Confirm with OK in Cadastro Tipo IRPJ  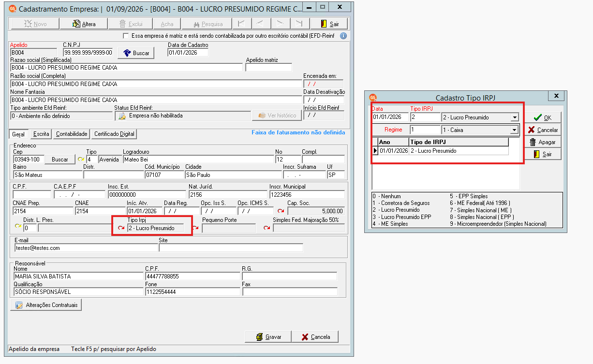(x=543, y=117)
